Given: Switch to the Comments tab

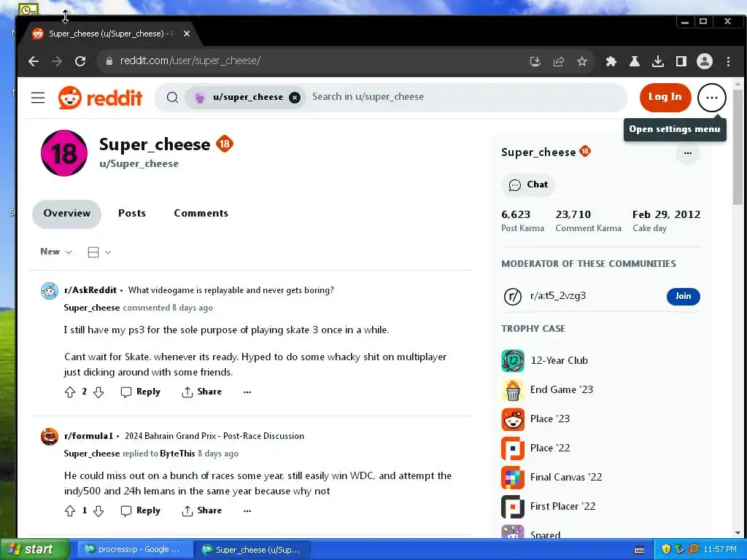Looking at the screenshot, I should pyautogui.click(x=201, y=214).
